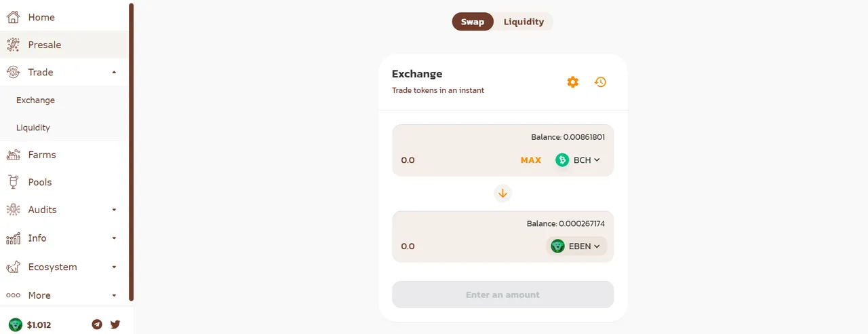Collapse the Trade menu section
The width and height of the screenshot is (868, 334).
(114, 72)
